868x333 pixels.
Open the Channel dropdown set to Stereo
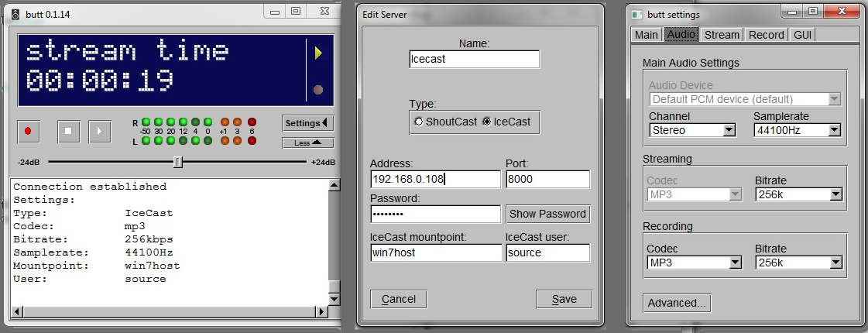[x=692, y=130]
